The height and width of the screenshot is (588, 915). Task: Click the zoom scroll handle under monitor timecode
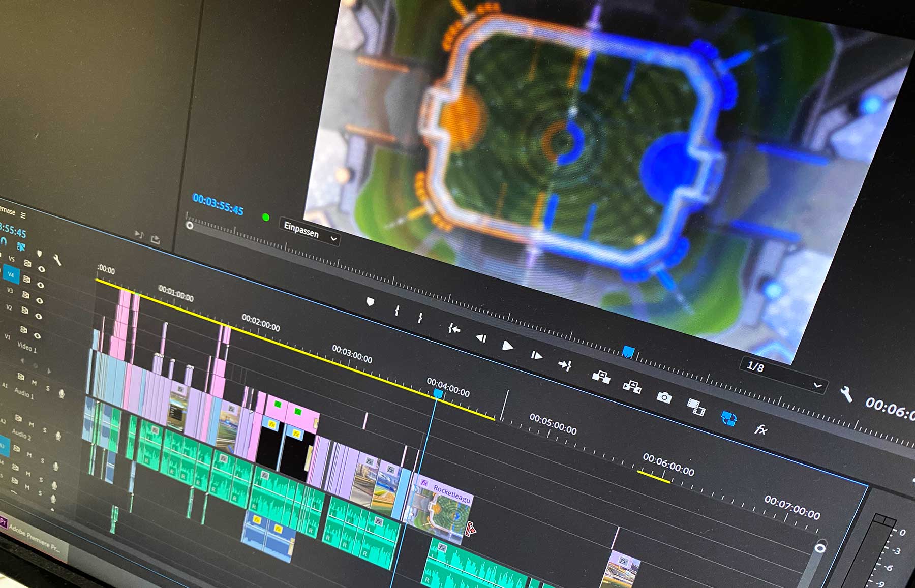click(x=190, y=225)
